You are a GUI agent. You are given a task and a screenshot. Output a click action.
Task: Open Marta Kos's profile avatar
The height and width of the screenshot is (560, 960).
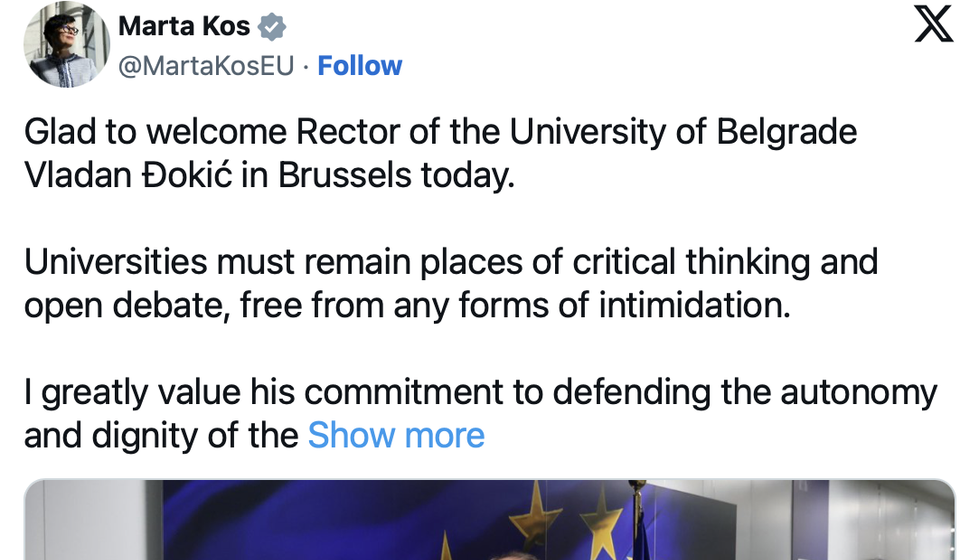[x=67, y=45]
